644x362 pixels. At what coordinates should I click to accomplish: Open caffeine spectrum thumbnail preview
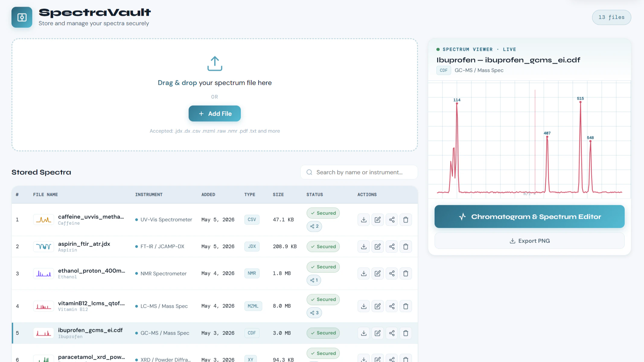(43, 220)
